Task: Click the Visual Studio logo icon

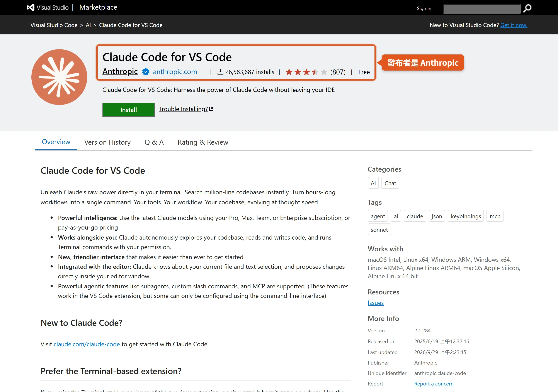Action: coord(31,8)
